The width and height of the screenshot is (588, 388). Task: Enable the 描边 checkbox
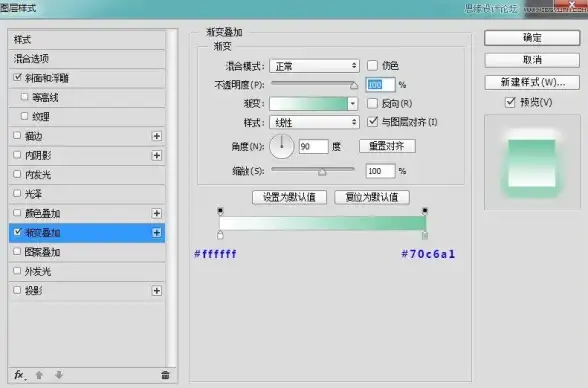pos(17,135)
